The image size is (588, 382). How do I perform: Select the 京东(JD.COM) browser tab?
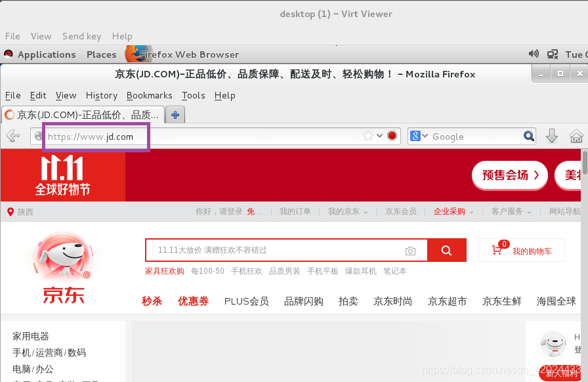(83, 115)
